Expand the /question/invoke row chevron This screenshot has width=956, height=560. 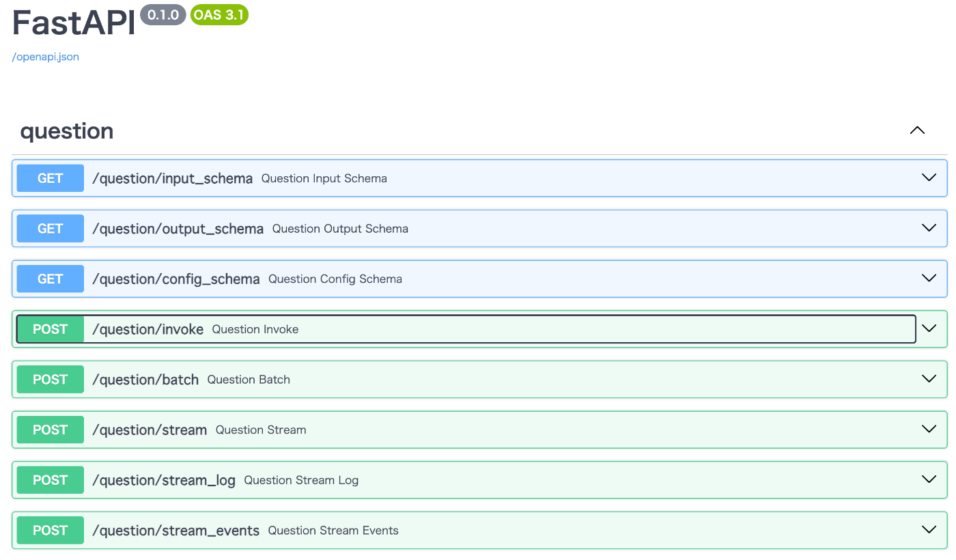929,328
